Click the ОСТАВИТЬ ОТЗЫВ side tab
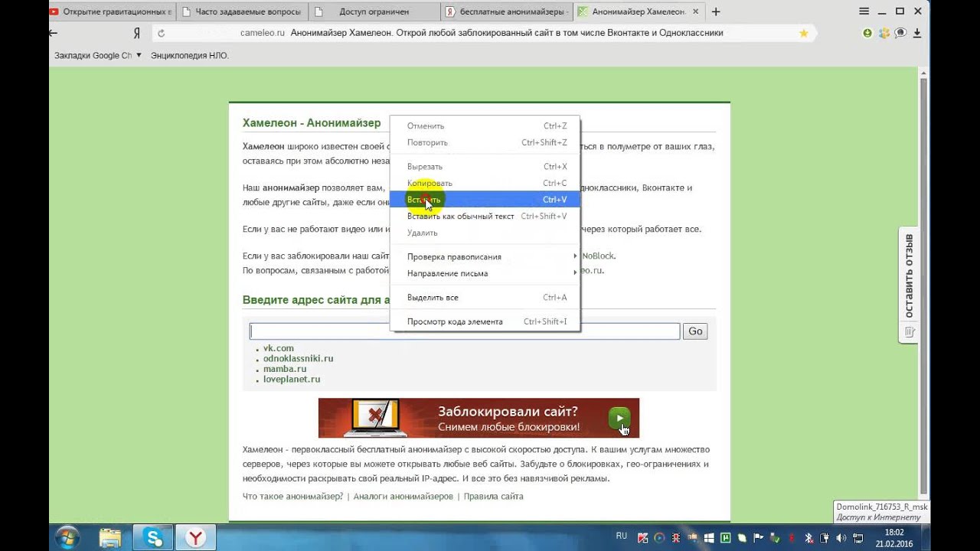This screenshot has width=980, height=551. tap(909, 276)
